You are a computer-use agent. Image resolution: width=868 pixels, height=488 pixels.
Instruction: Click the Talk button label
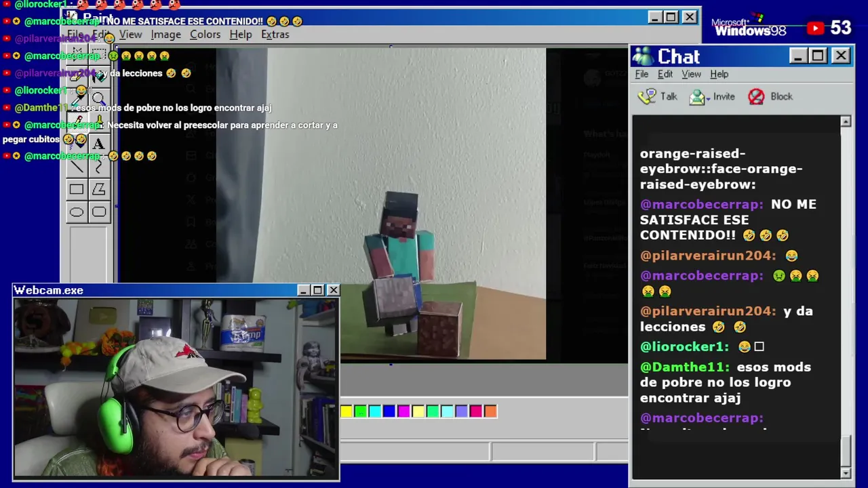coord(669,97)
